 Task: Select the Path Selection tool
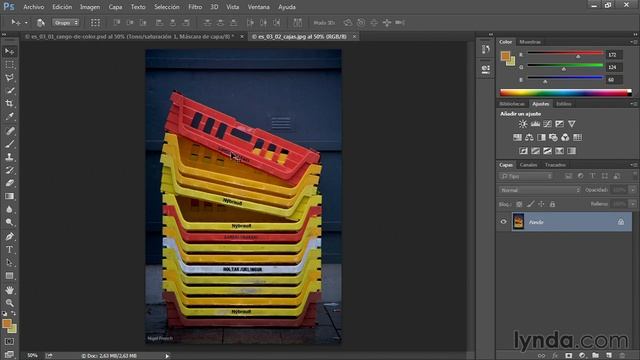9,263
